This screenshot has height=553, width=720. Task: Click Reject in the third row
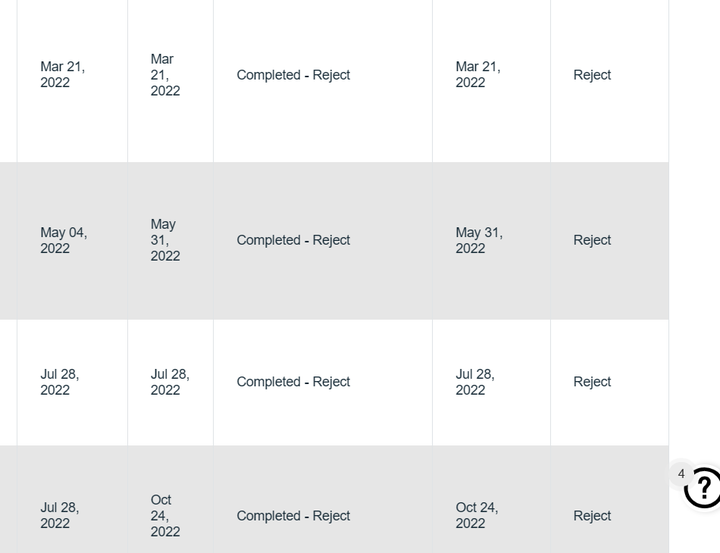pos(592,382)
